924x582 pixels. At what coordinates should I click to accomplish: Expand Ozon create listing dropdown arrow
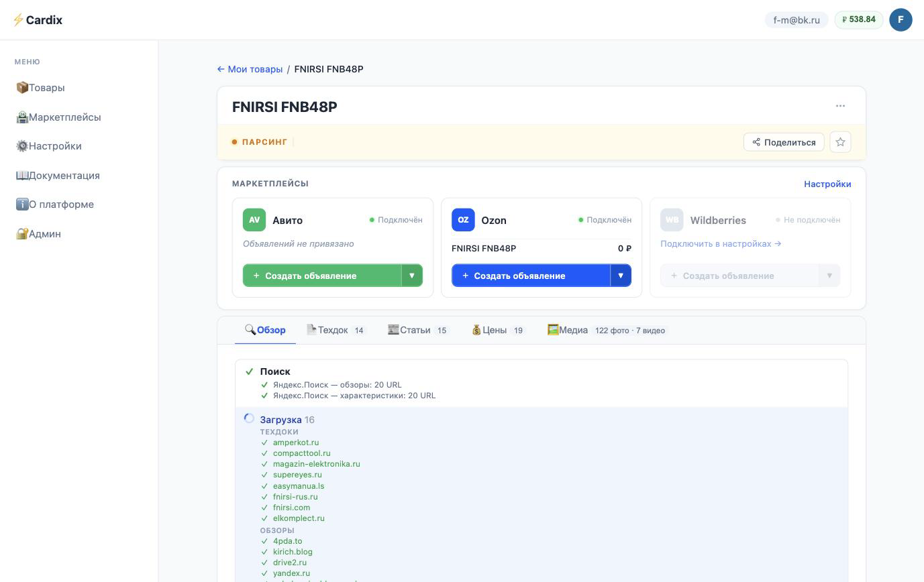tap(621, 276)
